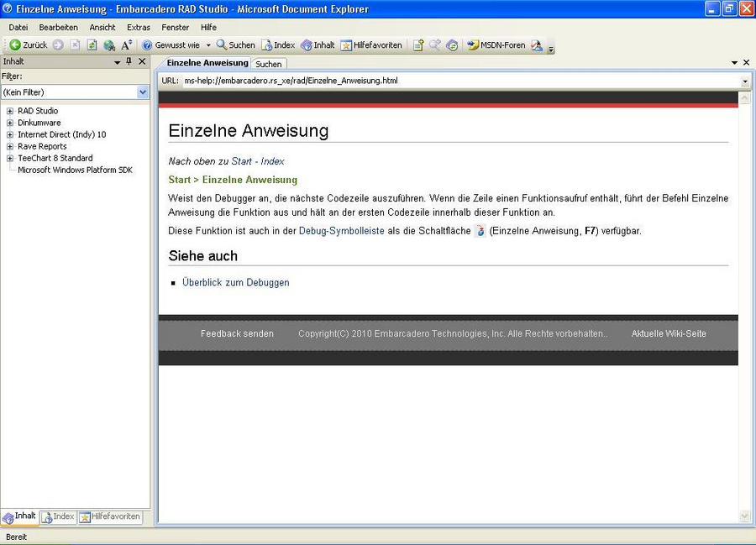This screenshot has height=545, width=756.
Task: Click into the URL address field
Action: 461,81
